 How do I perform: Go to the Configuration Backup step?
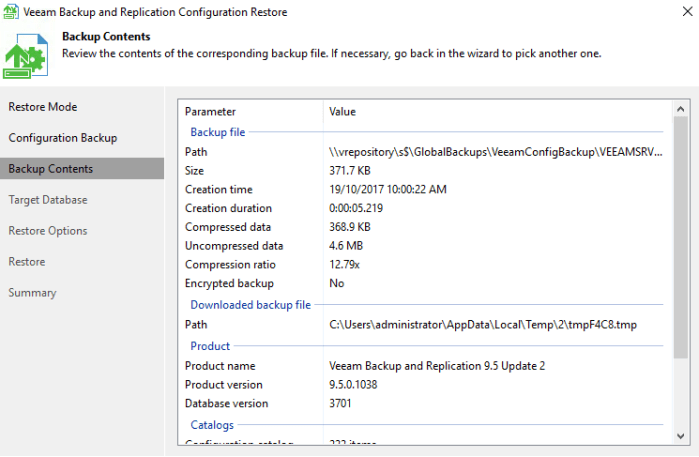click(x=63, y=138)
